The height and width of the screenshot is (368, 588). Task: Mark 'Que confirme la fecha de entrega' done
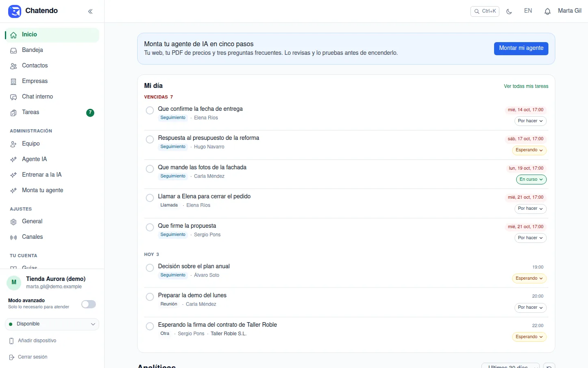[x=150, y=110]
